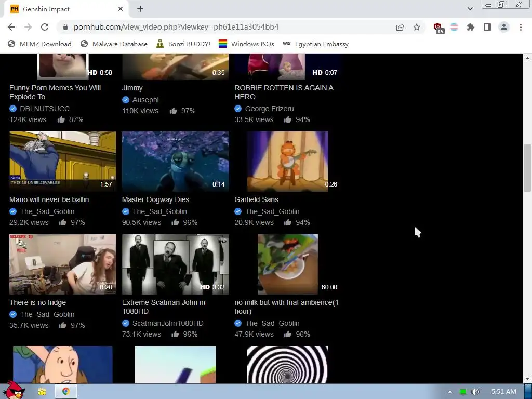Screen dimensions: 532x399
Task: Share this page using the share icon
Action: pyautogui.click(x=400, y=27)
